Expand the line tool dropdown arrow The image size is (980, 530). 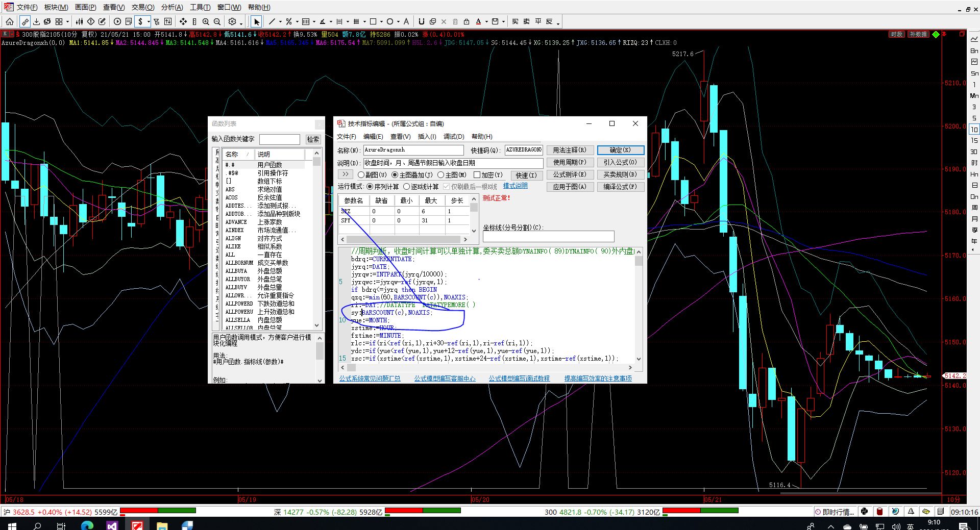280,22
